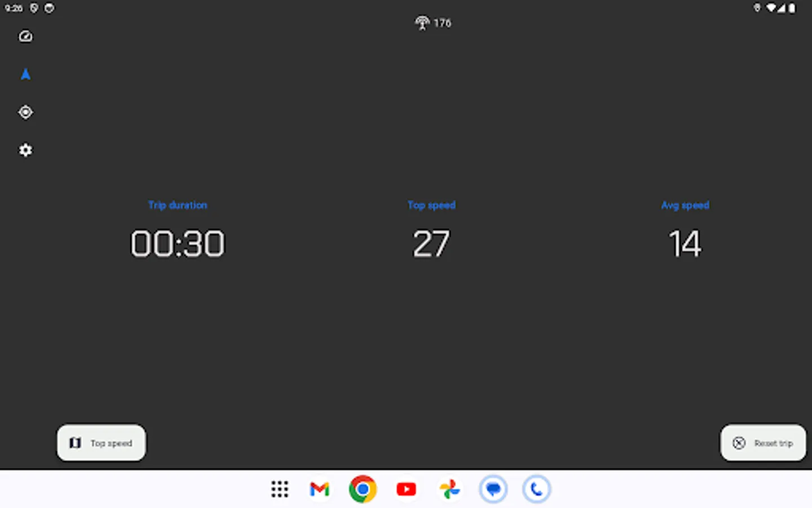
Task: Click the Trip duration blue label
Action: coord(178,205)
